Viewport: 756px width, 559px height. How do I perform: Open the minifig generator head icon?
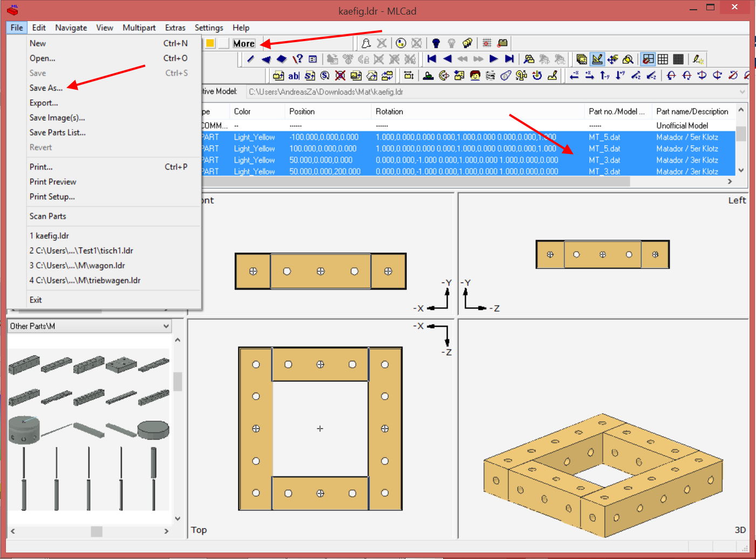click(475, 76)
